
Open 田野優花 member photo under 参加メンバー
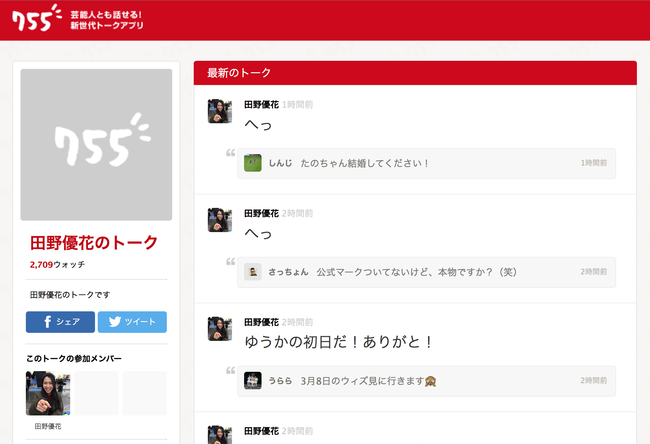pyautogui.click(x=48, y=393)
